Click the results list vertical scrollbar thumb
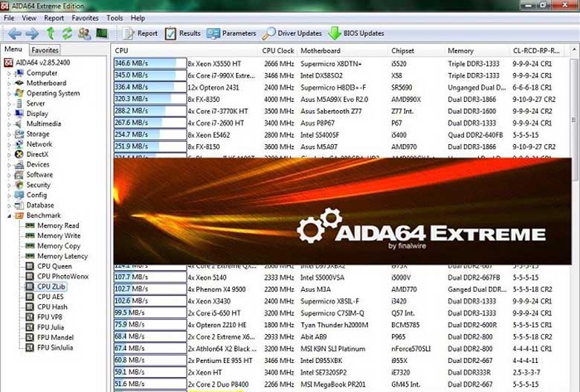 coord(574,120)
